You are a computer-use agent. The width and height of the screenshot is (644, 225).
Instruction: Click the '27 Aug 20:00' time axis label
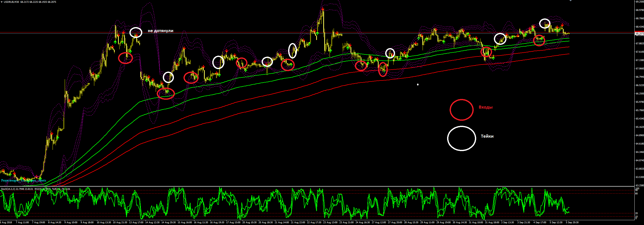tap(395, 222)
